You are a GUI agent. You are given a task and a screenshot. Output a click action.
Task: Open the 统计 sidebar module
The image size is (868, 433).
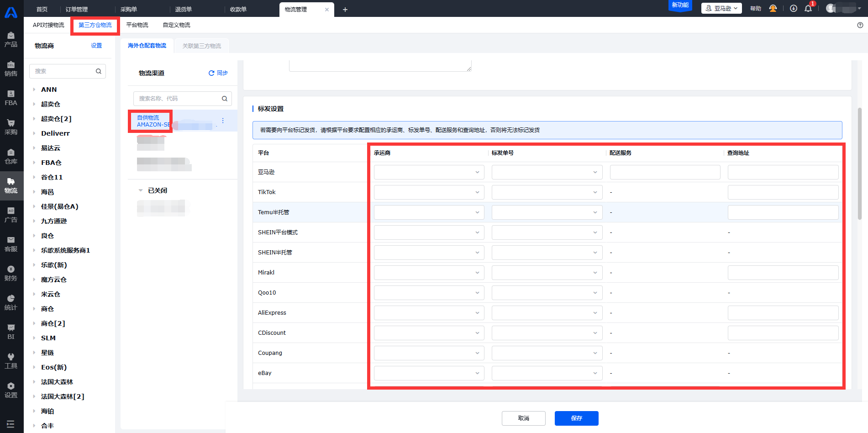[11, 303]
